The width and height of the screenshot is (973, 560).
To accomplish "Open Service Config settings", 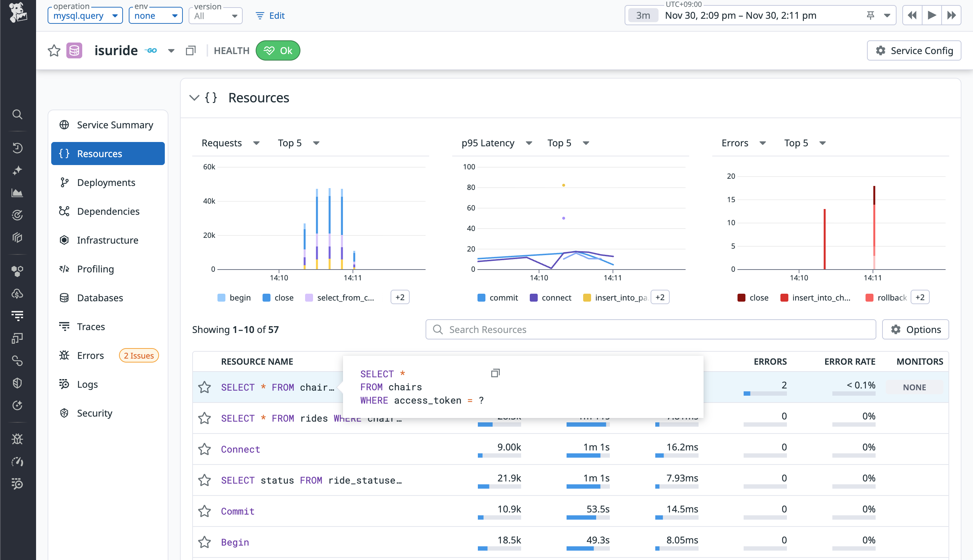I will point(914,50).
